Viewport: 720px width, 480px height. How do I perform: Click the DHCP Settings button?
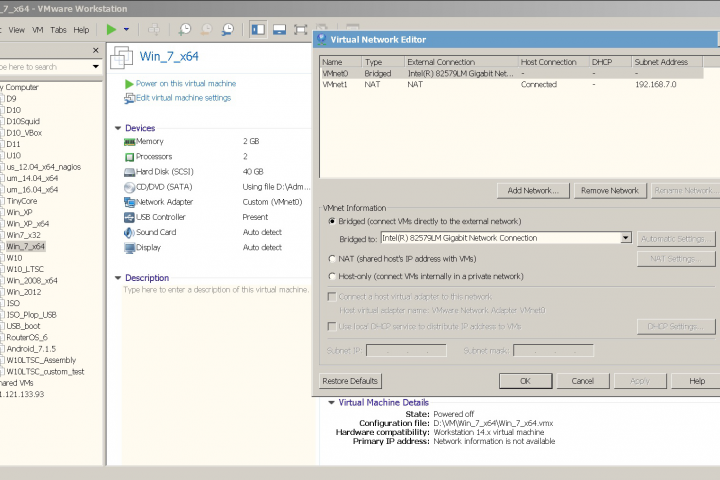676,327
